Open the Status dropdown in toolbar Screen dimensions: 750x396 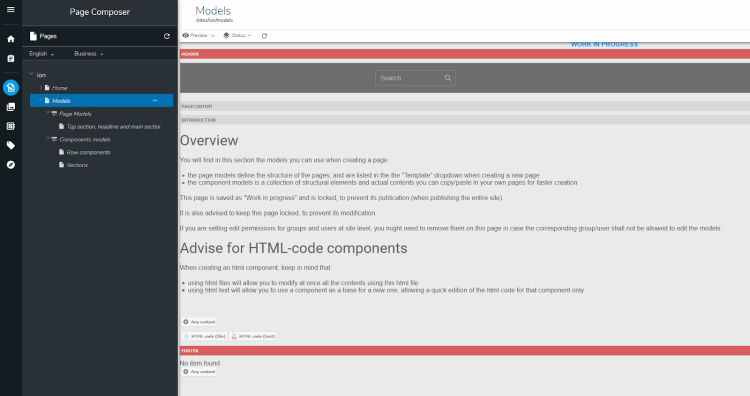[x=237, y=35]
